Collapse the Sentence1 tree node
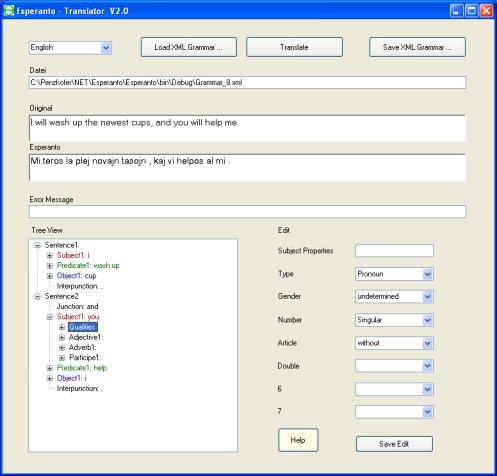Screen dimensions: 497x476 [x=38, y=245]
